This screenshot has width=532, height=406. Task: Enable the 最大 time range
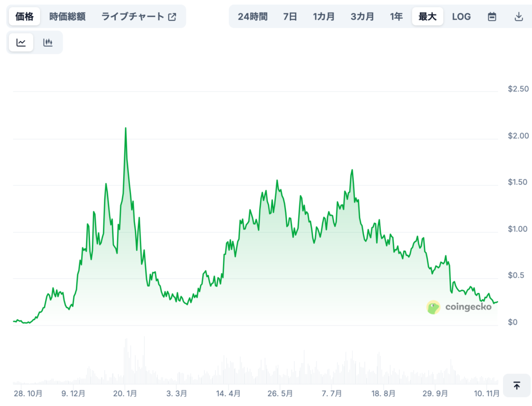427,16
